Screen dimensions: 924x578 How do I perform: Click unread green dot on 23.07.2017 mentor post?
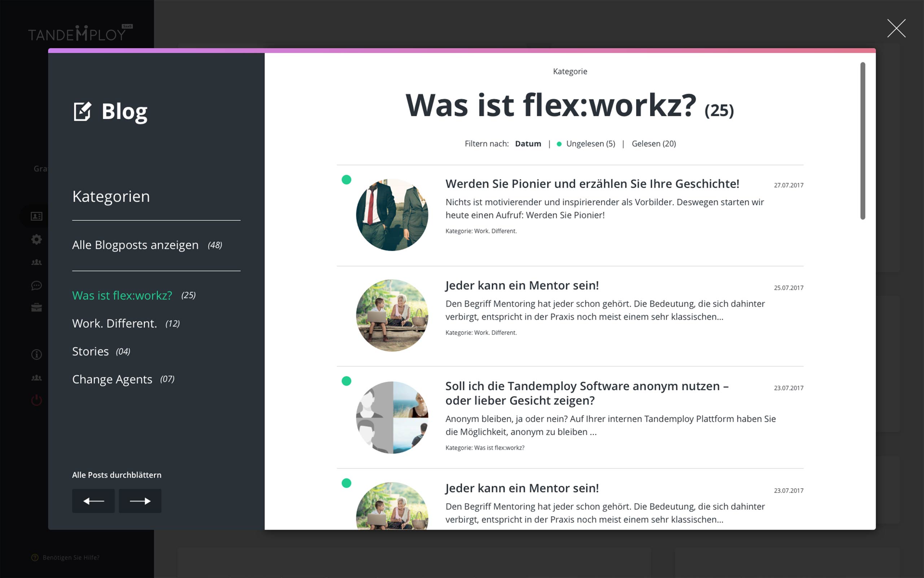point(346,483)
